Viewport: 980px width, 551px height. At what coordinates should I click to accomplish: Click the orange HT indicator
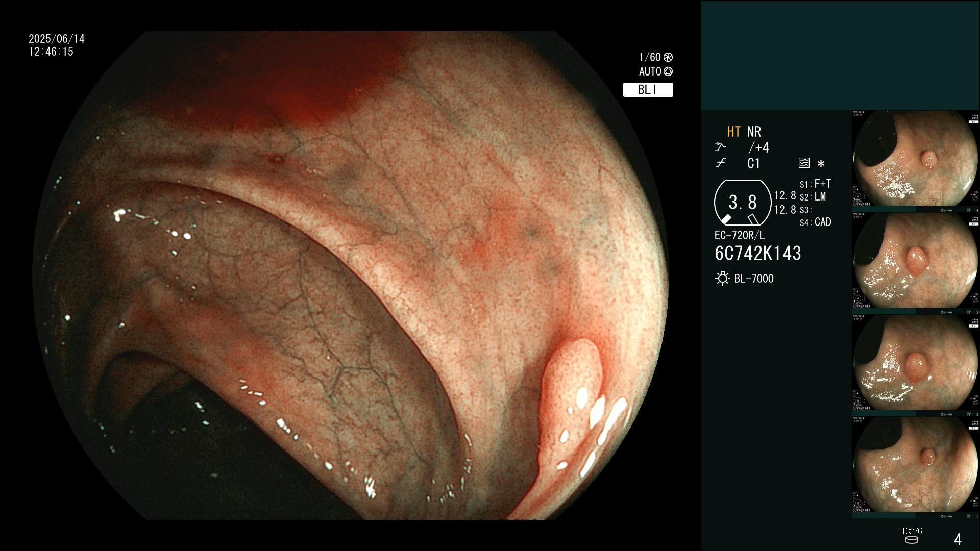click(733, 132)
